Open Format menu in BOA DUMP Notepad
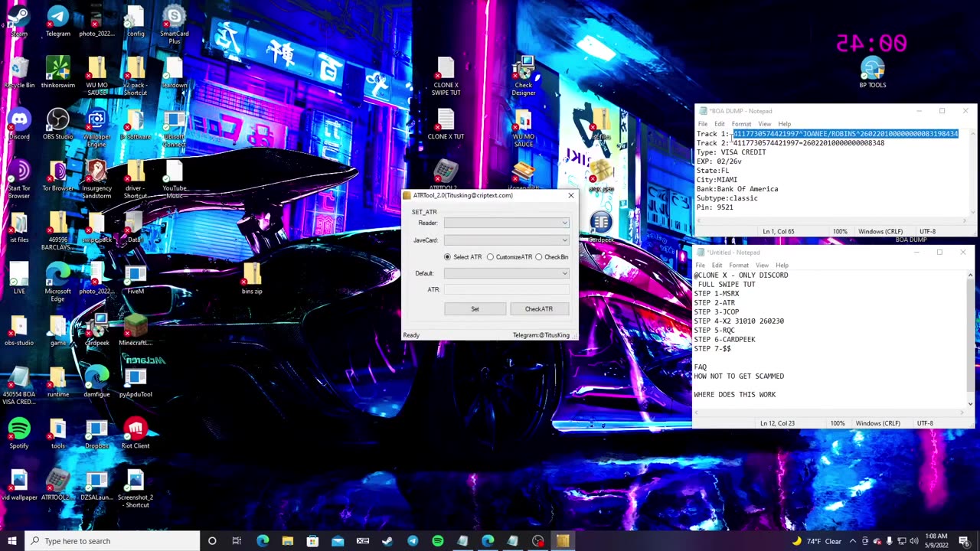980x551 pixels. [741, 124]
